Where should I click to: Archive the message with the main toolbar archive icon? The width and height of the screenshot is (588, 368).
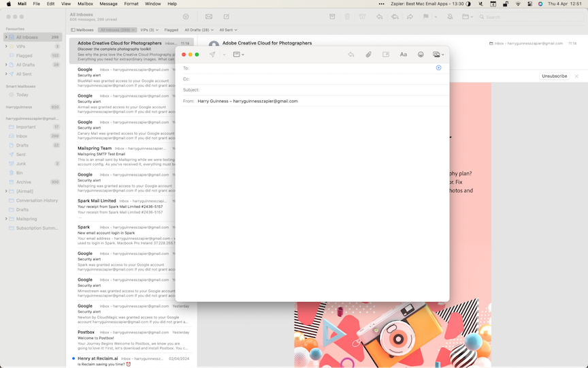click(x=332, y=16)
